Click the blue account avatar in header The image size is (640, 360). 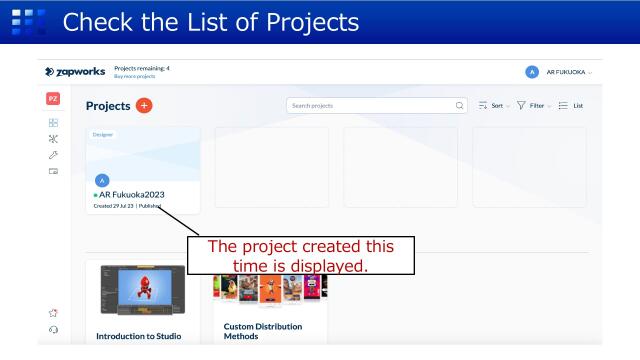tap(532, 72)
